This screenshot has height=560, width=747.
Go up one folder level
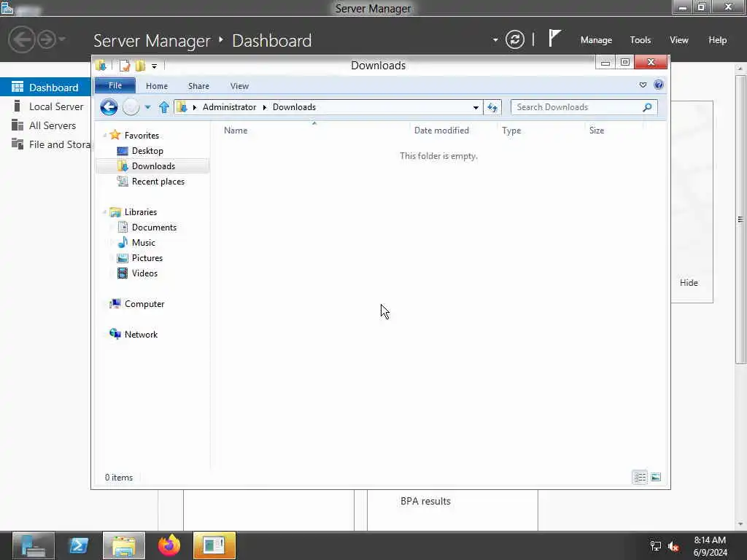tap(164, 107)
